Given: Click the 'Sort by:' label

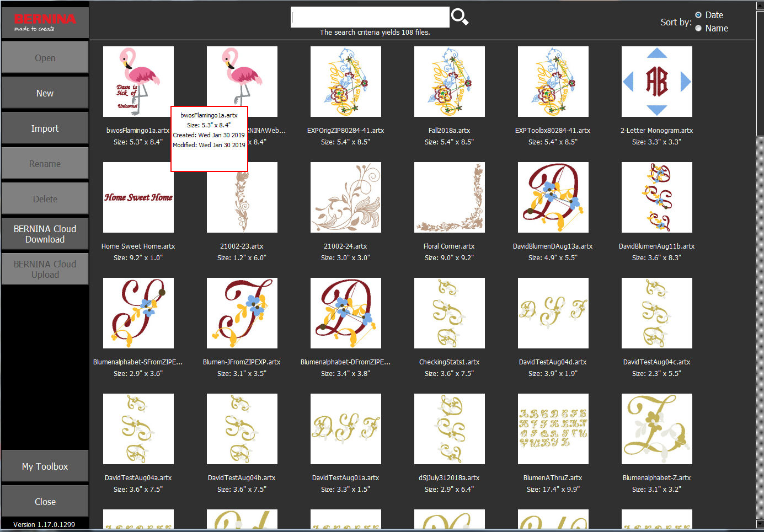Looking at the screenshot, I should point(676,22).
